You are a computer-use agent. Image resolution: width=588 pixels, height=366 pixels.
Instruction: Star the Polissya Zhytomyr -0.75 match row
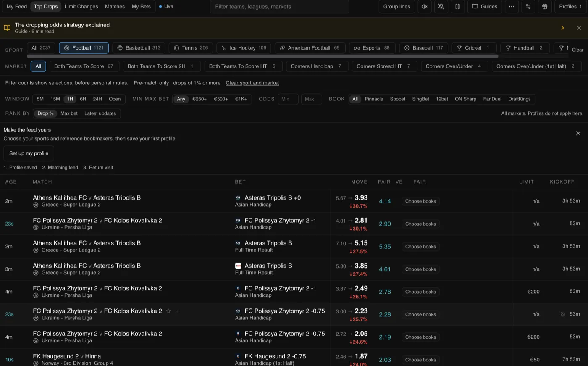(x=168, y=311)
